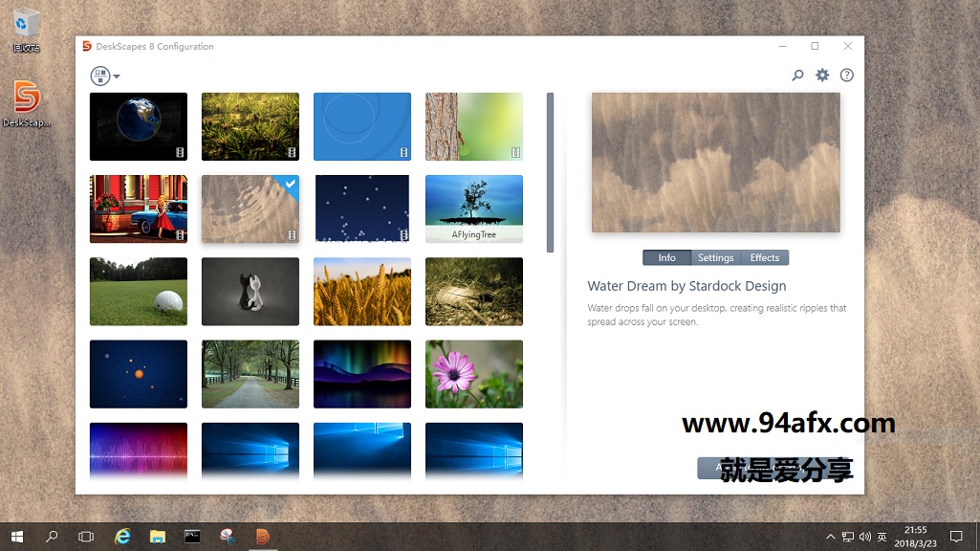Select the tree bark wallpaper thumbnail
This screenshot has width=980, height=551.
474,126
